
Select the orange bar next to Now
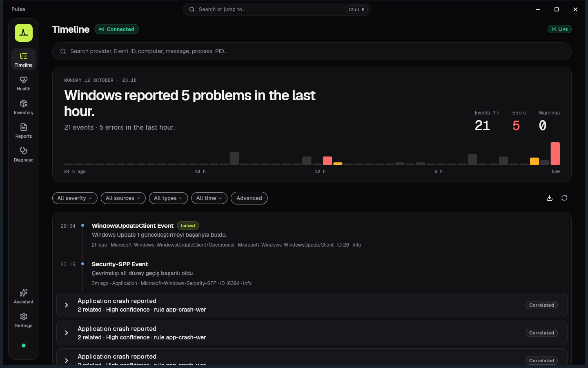pos(535,162)
